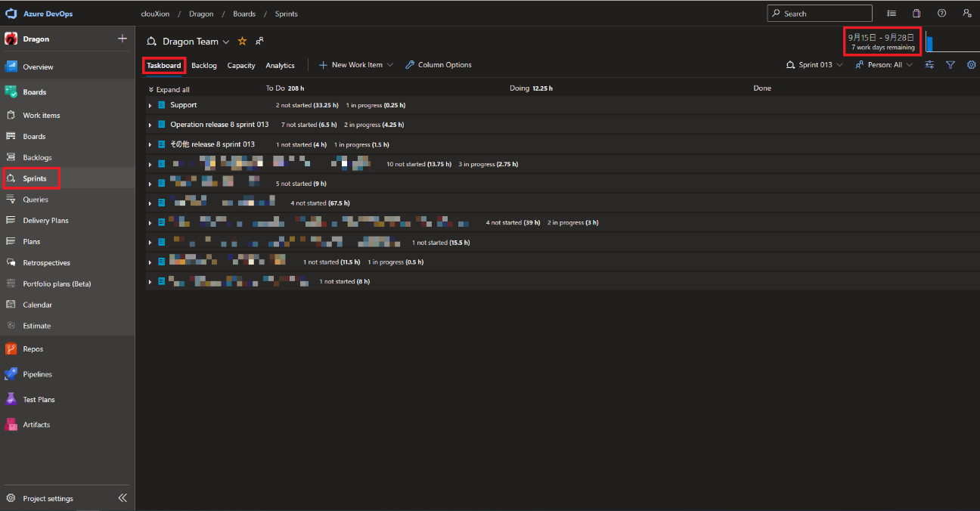980x511 pixels.
Task: Switch to the Backlog tab
Action: tap(204, 66)
